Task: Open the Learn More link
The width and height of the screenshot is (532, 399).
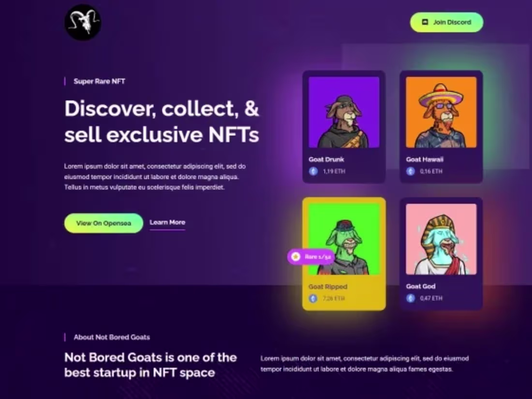Action: (x=167, y=222)
